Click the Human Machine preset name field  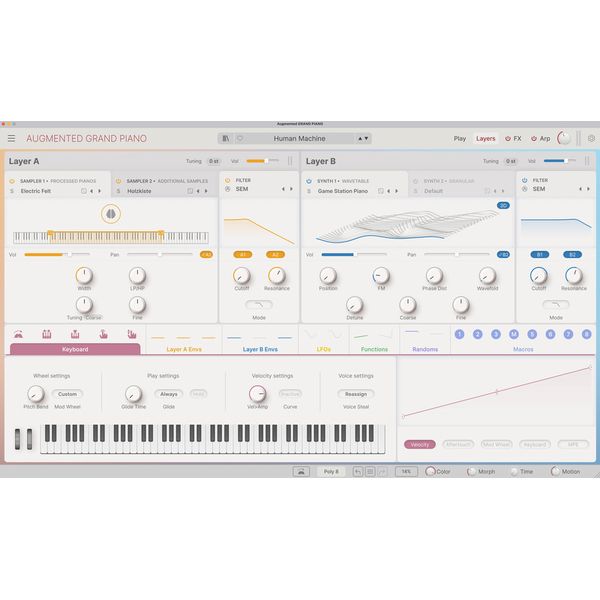tap(300, 139)
